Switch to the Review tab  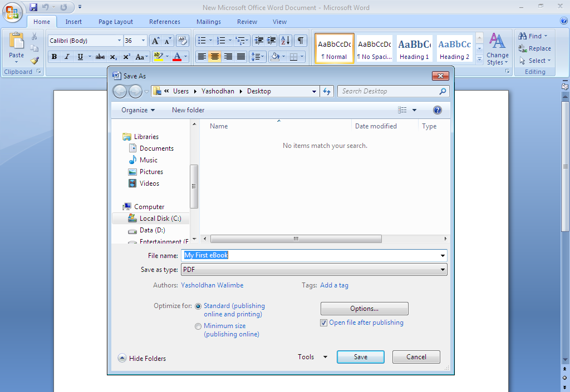(247, 22)
